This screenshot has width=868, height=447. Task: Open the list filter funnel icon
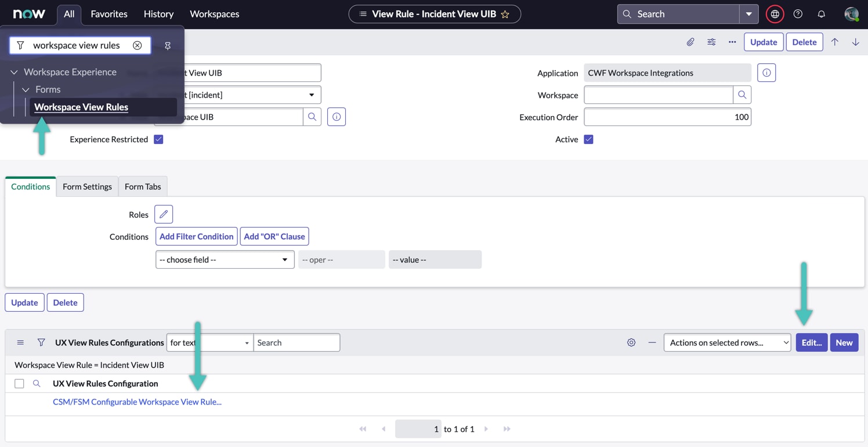(x=41, y=343)
